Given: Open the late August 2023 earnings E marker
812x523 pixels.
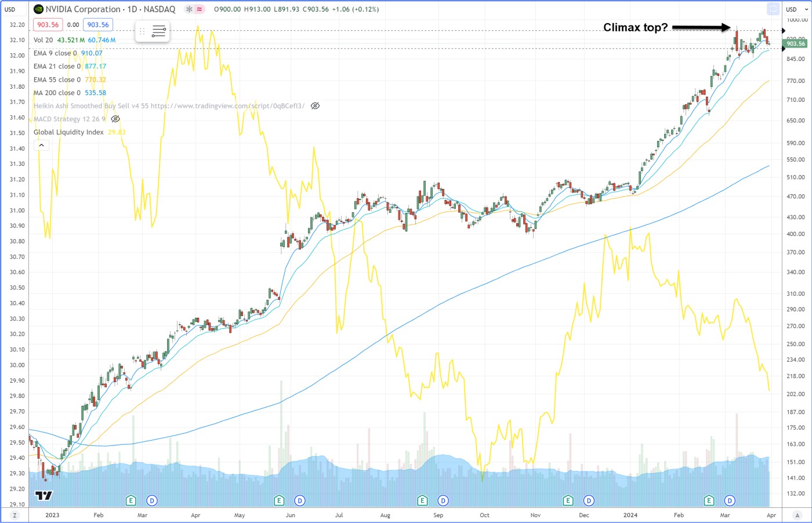Looking at the screenshot, I should pyautogui.click(x=422, y=500).
